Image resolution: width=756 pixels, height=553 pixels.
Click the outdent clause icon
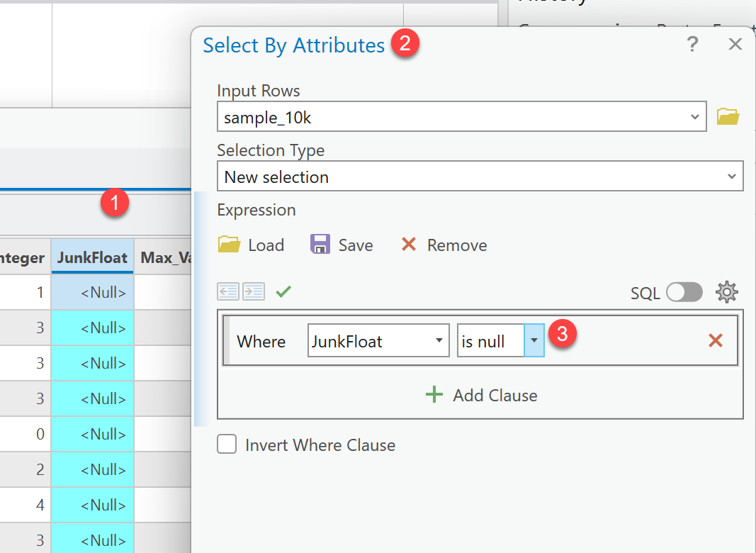[228, 291]
